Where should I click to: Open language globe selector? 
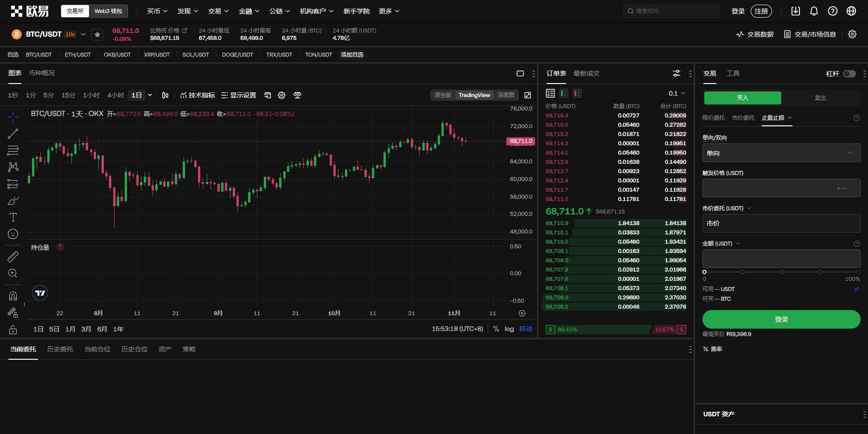pos(851,11)
